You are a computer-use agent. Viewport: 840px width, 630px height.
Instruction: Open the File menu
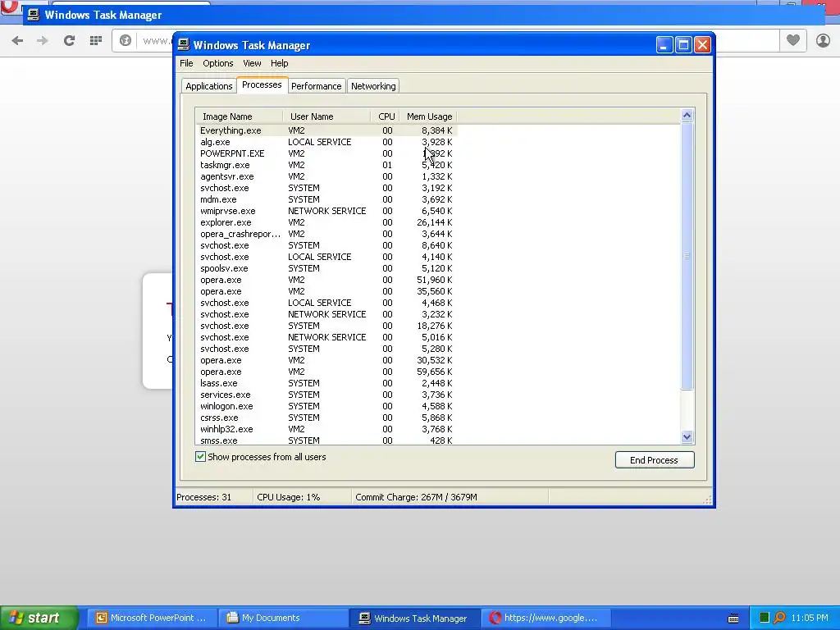[x=186, y=63]
